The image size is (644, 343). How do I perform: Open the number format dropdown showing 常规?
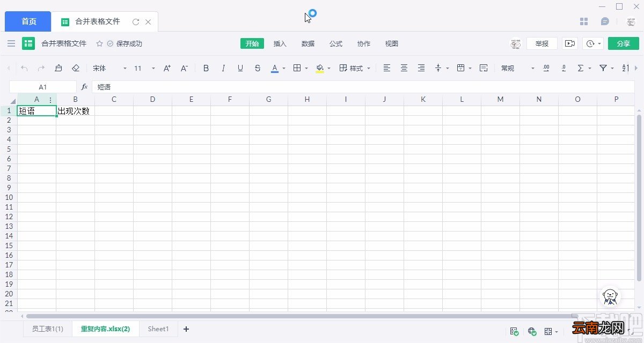518,68
